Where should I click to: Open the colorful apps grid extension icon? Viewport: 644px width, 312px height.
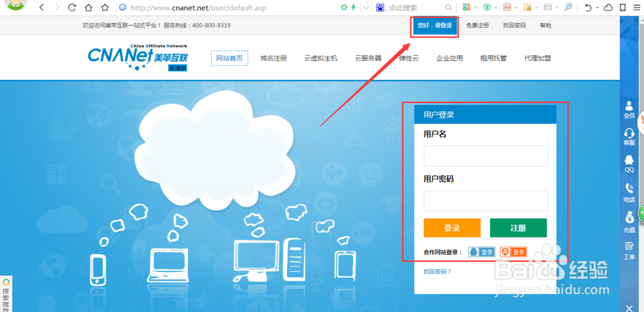[466, 7]
